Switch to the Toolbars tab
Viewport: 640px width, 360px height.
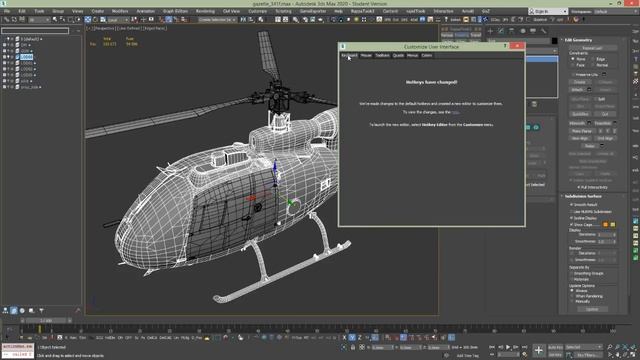[x=382, y=55]
